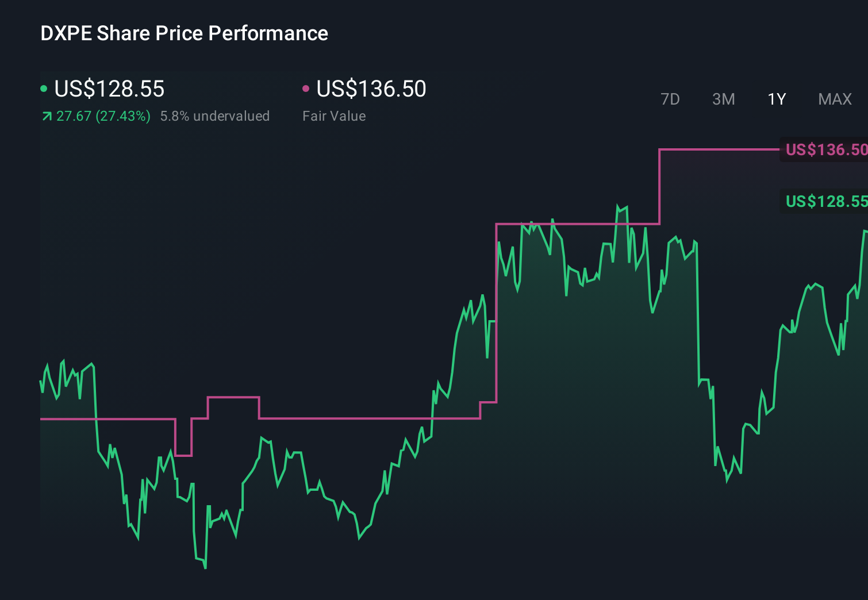The height and width of the screenshot is (600, 868).
Task: Click the US$128.55 current price heading
Action: [x=109, y=89]
